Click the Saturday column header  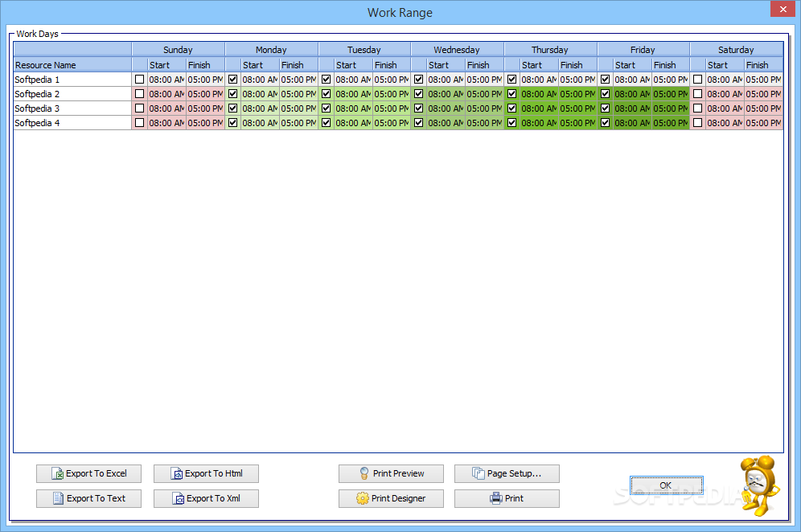(736, 50)
